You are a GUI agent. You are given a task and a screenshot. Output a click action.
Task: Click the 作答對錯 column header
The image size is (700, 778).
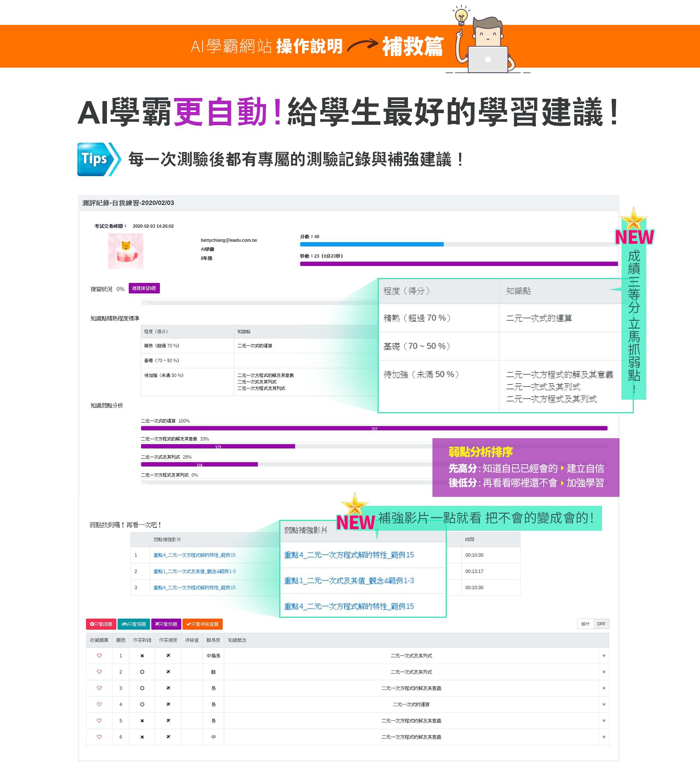142,640
